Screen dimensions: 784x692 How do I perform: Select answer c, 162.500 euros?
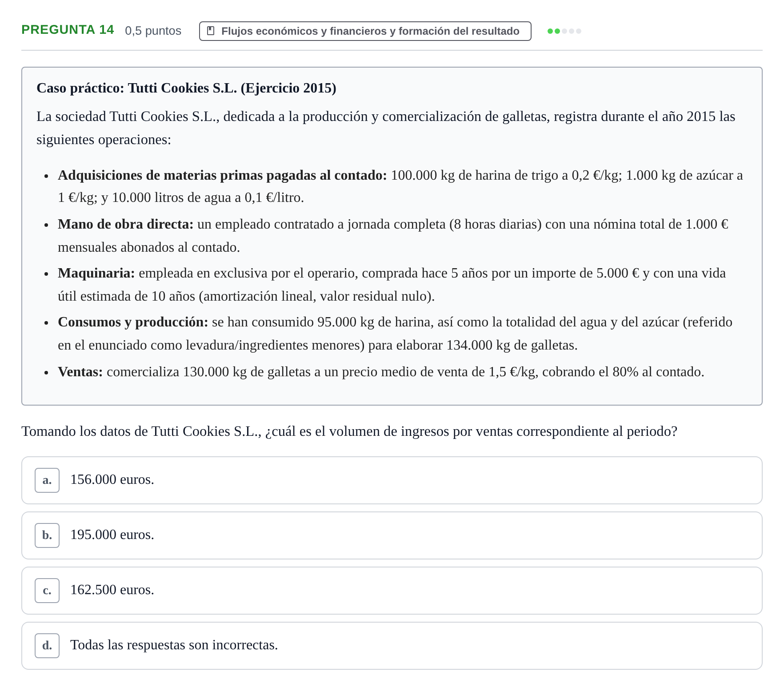point(392,591)
